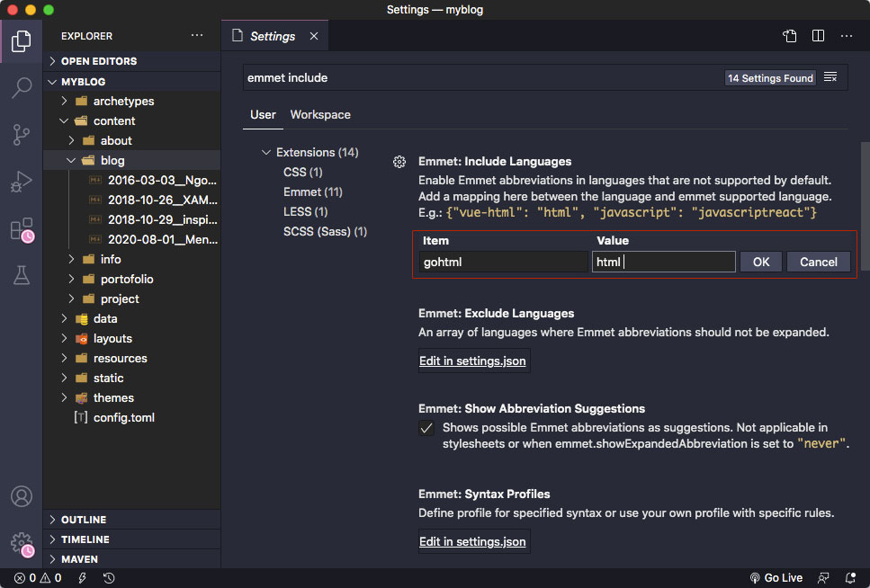Edit Exclude Languages in settings.json

click(472, 361)
